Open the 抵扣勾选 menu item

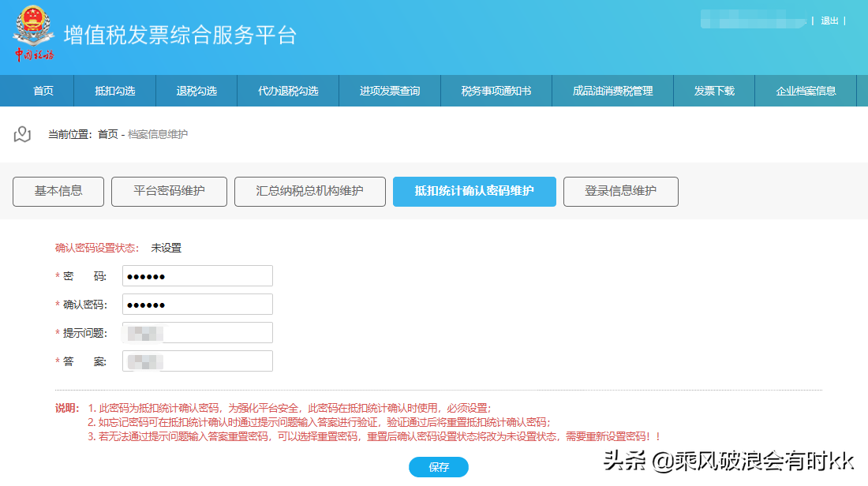coord(113,90)
